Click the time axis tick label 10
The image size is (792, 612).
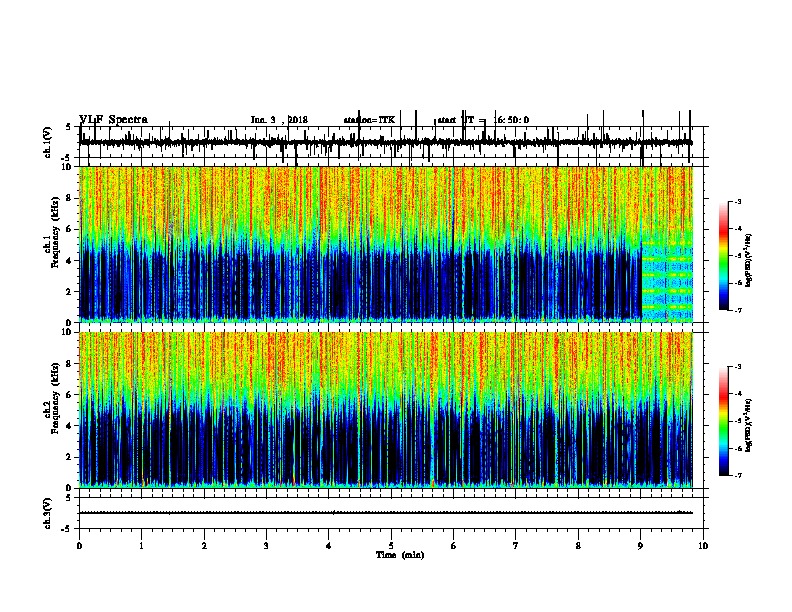point(703,546)
